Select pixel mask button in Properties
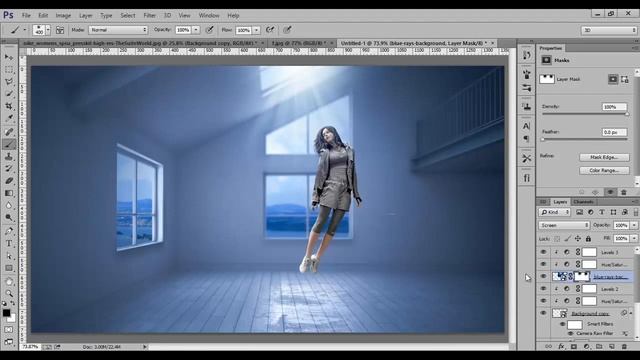The width and height of the screenshot is (640, 360). pos(613,79)
